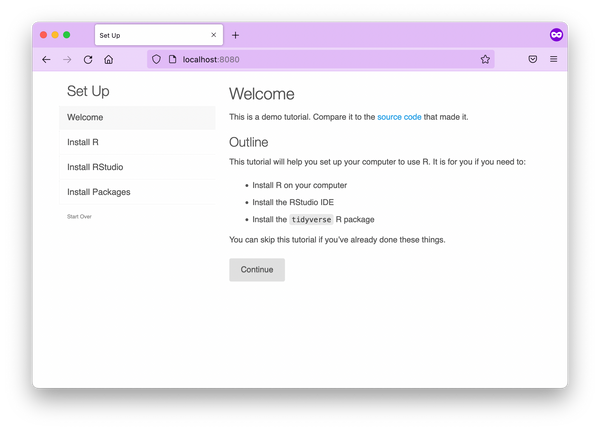The height and width of the screenshot is (431, 600).
Task: Select the Set Up browser tab
Action: point(159,35)
